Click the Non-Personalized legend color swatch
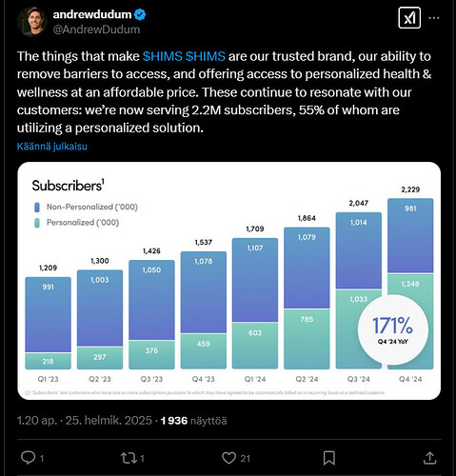The width and height of the screenshot is (456, 476). pos(37,208)
